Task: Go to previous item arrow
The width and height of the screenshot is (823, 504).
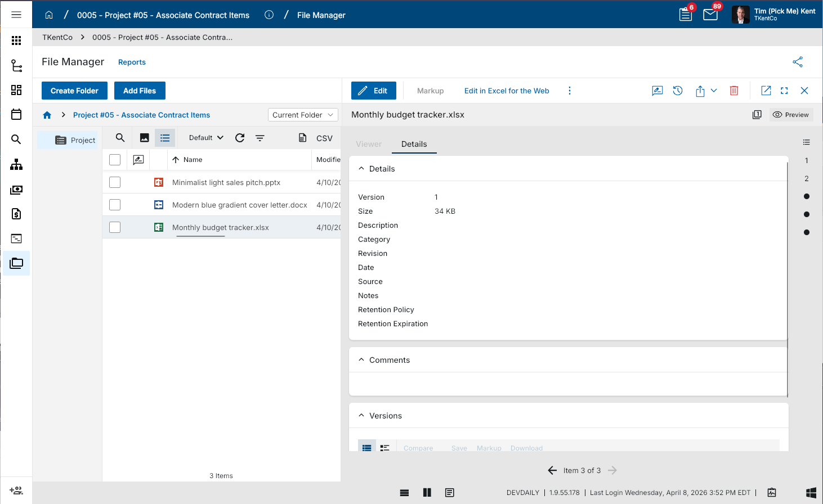Action: pyautogui.click(x=552, y=470)
